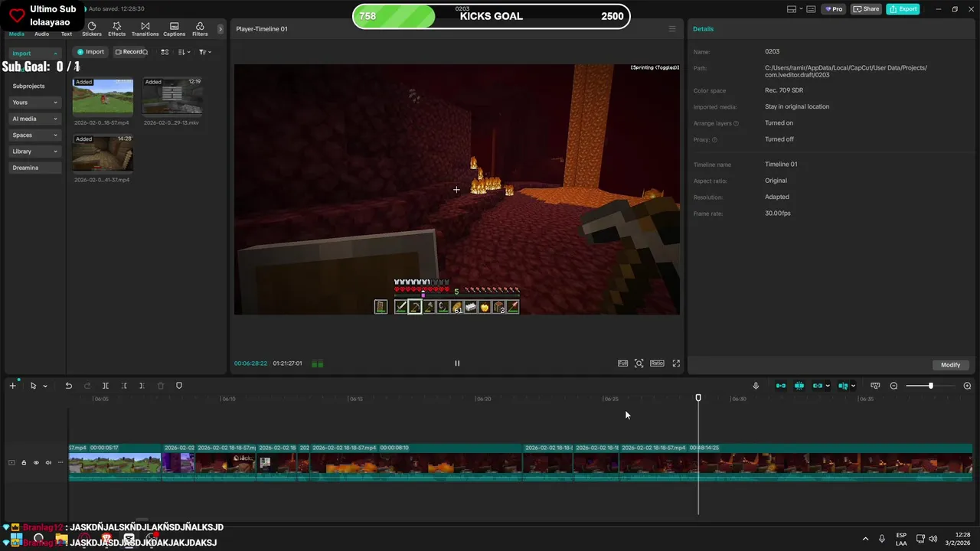Open the Details panel tab

point(703,29)
